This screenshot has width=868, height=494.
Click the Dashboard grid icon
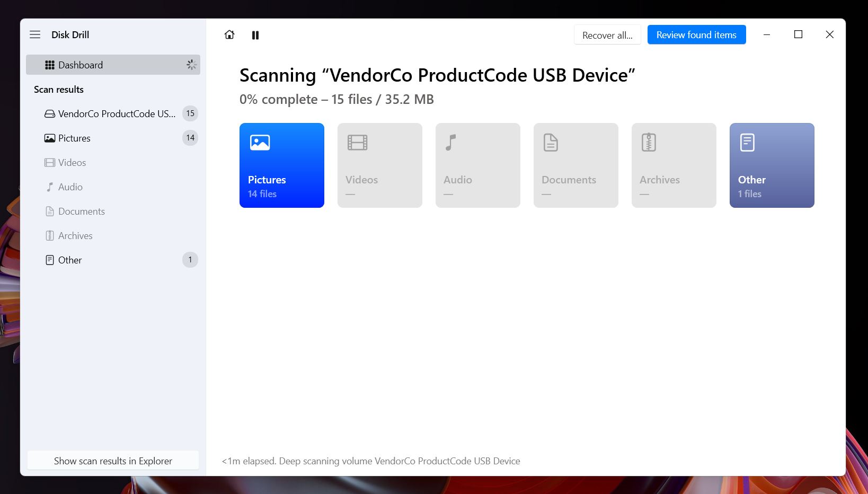(x=50, y=65)
